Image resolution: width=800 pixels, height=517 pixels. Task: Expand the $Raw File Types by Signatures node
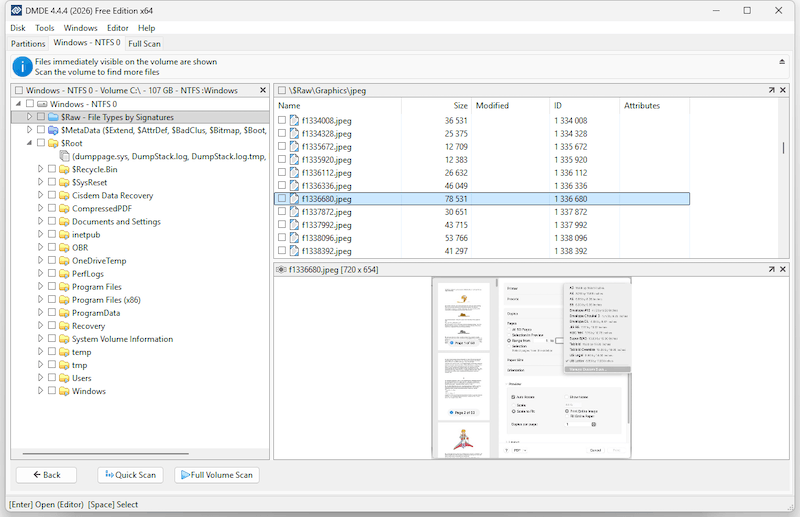pos(30,117)
